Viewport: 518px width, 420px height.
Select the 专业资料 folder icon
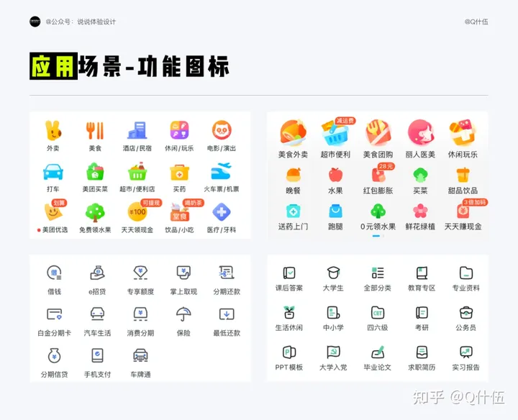pyautogui.click(x=466, y=273)
